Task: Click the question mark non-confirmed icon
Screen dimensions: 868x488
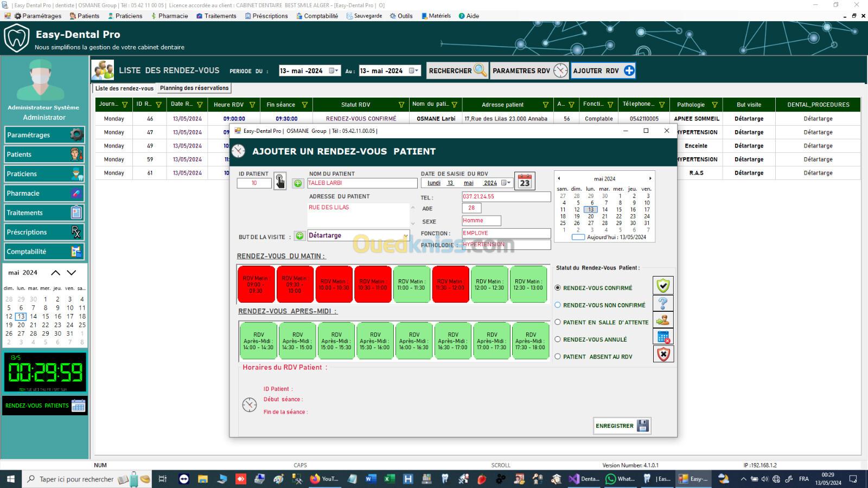Action: (x=663, y=303)
